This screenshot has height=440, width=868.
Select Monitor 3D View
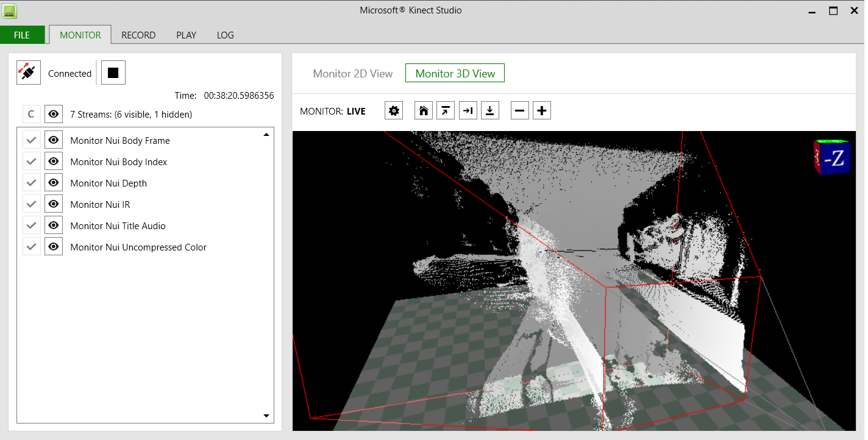[455, 73]
